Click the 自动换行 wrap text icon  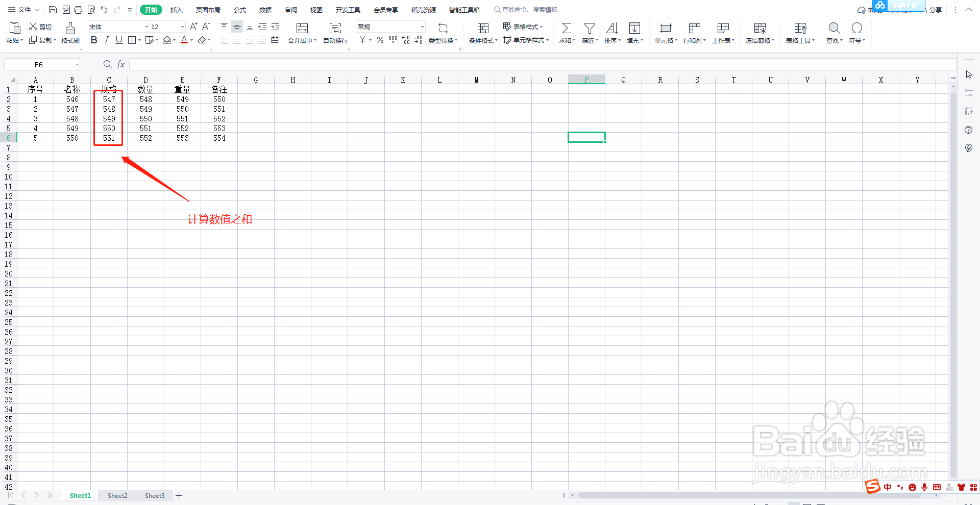click(335, 28)
